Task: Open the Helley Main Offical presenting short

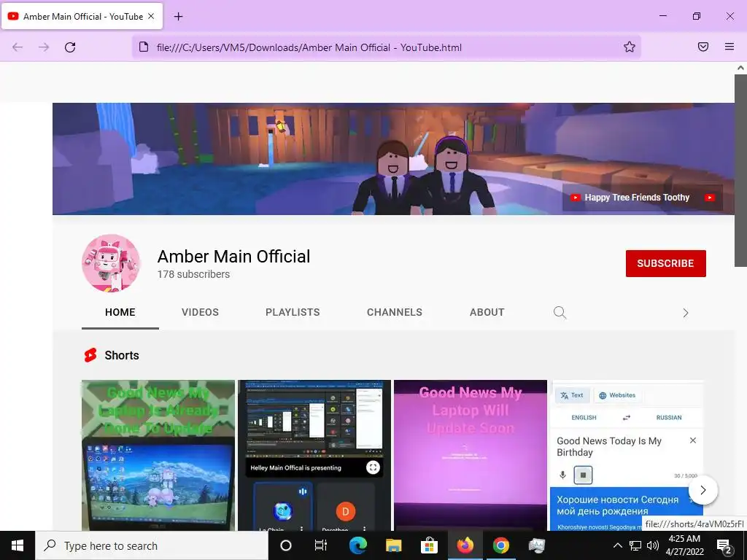Action: [x=314, y=455]
